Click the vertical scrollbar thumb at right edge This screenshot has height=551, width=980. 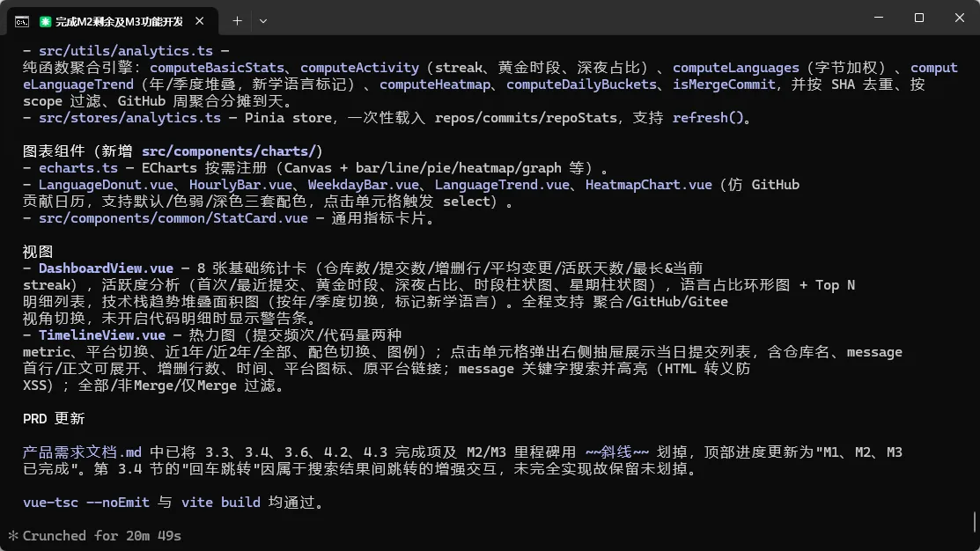[975, 522]
